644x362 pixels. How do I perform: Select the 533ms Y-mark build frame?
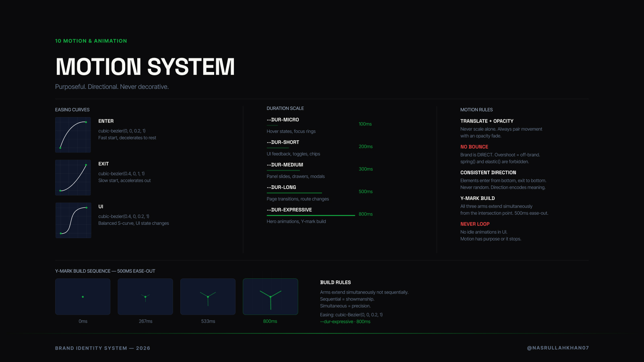point(208,296)
